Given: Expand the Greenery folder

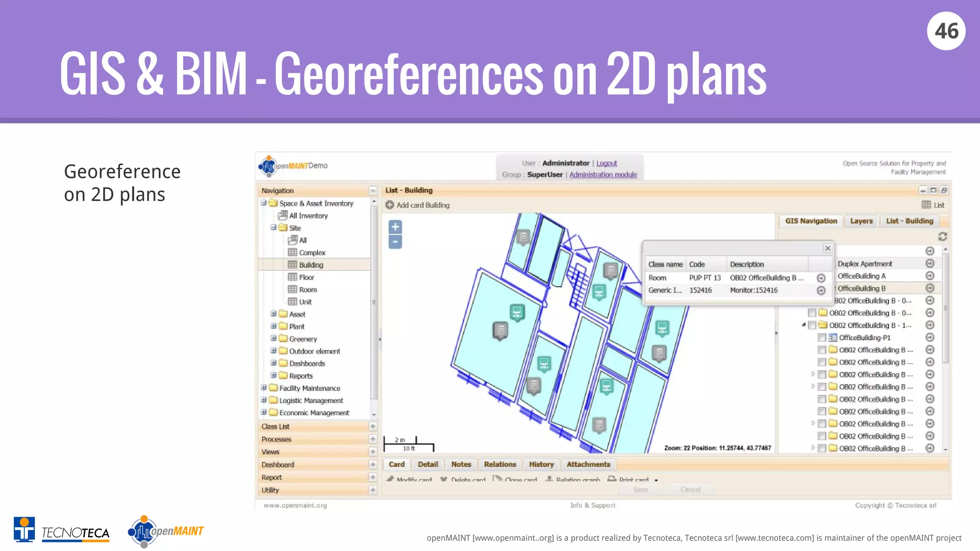Looking at the screenshot, I should 273,338.
